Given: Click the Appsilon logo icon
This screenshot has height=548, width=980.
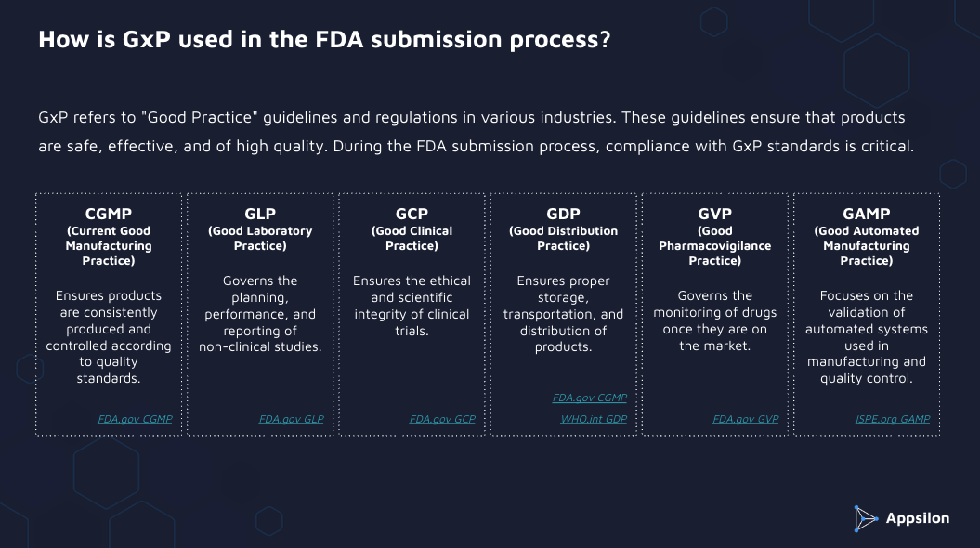Looking at the screenshot, I should [866, 519].
